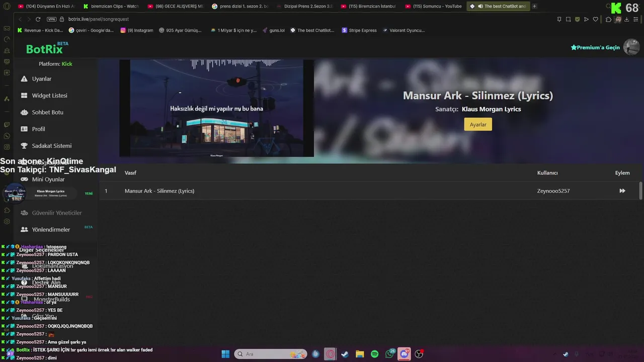Image resolution: width=644 pixels, height=362 pixels.
Task: Click the Mansur Ark - Silinmez queue title
Action: click(x=159, y=191)
